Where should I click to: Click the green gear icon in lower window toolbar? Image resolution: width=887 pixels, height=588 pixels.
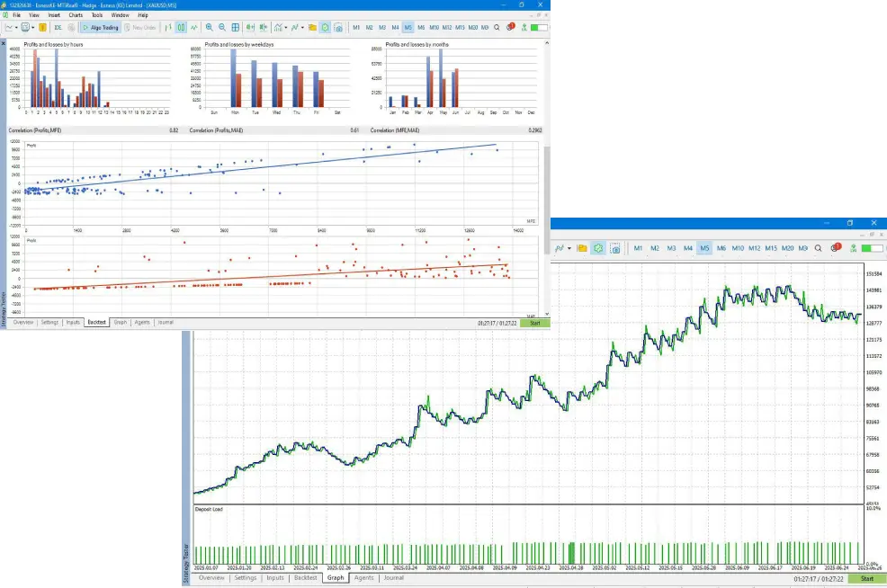[x=599, y=248]
